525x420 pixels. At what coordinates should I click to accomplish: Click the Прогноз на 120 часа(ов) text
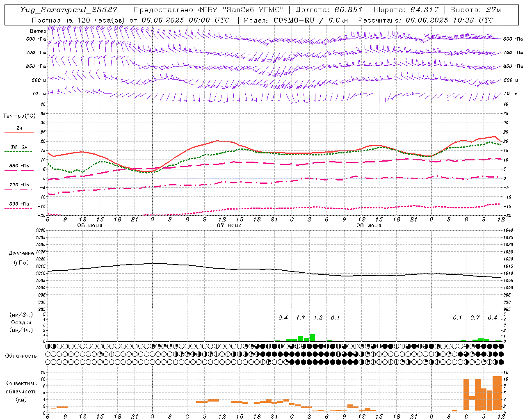coord(79,20)
